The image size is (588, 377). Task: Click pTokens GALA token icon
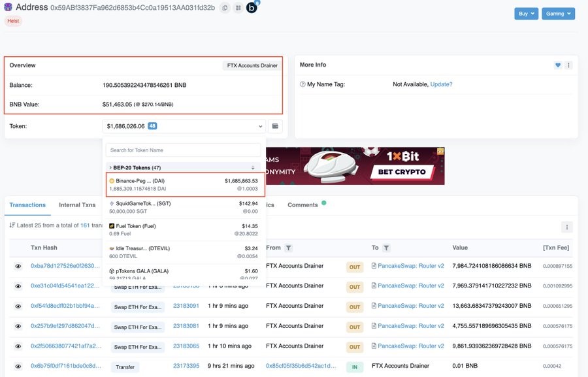pos(112,271)
